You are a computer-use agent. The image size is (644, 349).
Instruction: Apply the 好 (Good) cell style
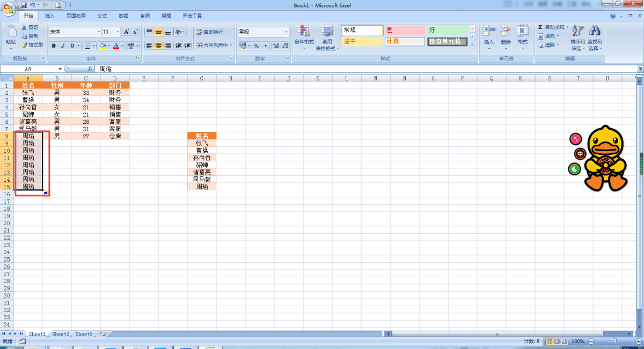click(447, 31)
